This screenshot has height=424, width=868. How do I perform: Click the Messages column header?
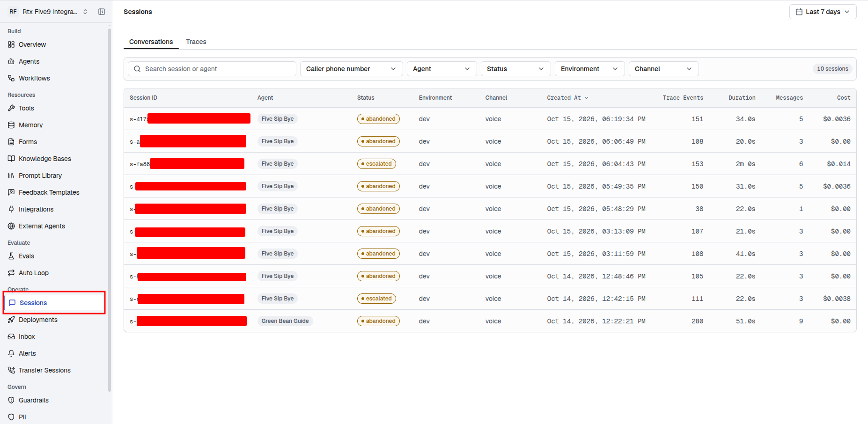[x=789, y=98]
